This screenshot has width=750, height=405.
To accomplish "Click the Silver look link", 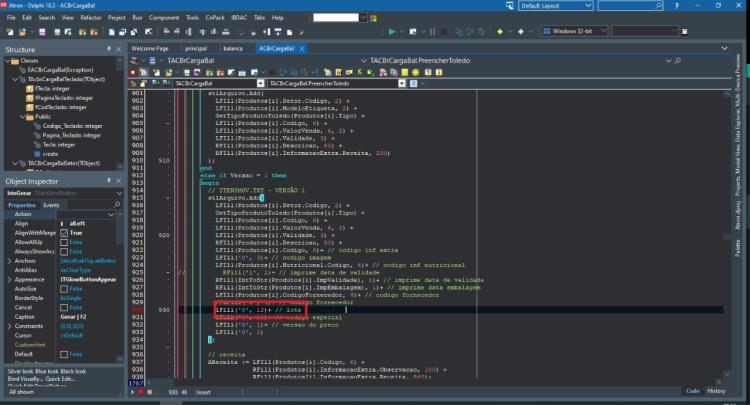I will (20, 372).
